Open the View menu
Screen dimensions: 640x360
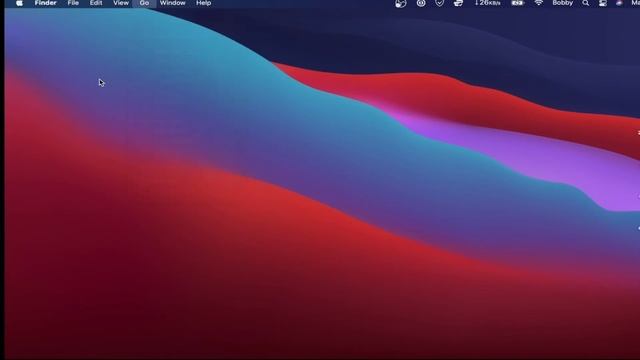point(121,3)
